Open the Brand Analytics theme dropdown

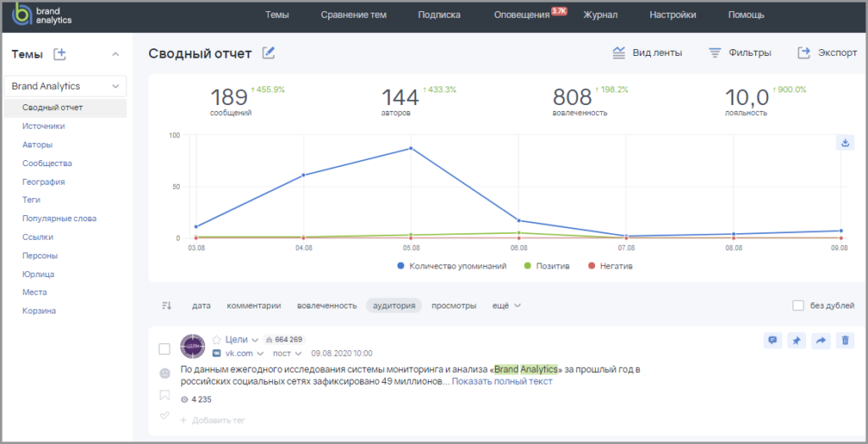click(64, 86)
